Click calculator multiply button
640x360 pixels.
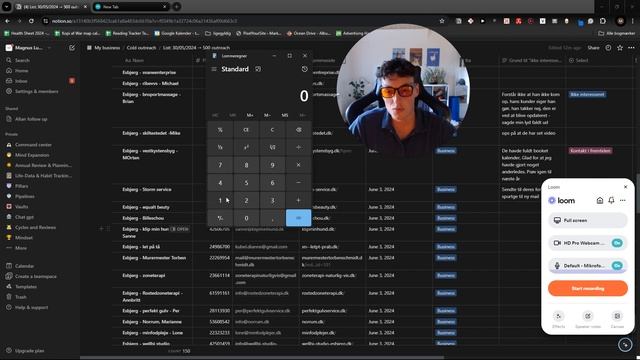click(298, 165)
